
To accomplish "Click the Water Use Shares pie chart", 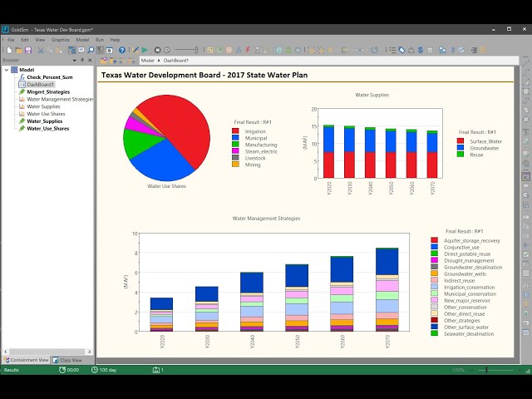I will click(x=166, y=138).
